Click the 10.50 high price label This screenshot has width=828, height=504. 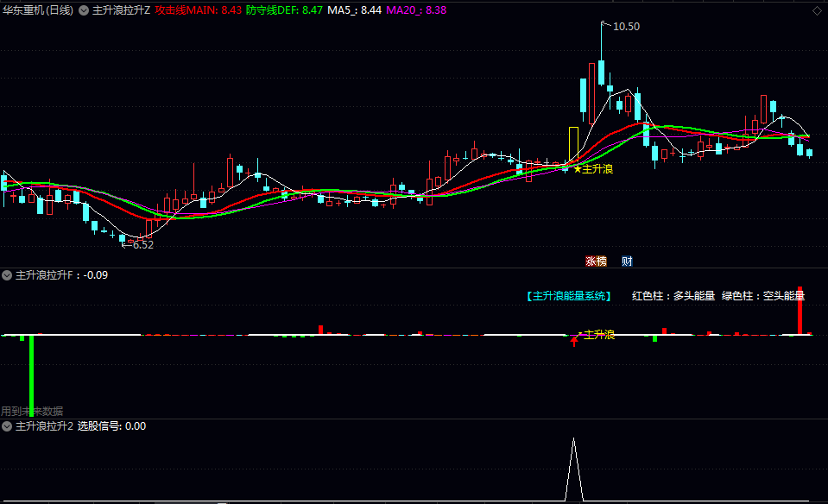point(626,27)
